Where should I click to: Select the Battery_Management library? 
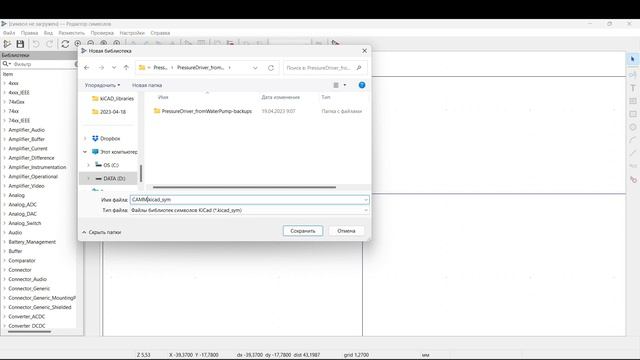pyautogui.click(x=32, y=242)
